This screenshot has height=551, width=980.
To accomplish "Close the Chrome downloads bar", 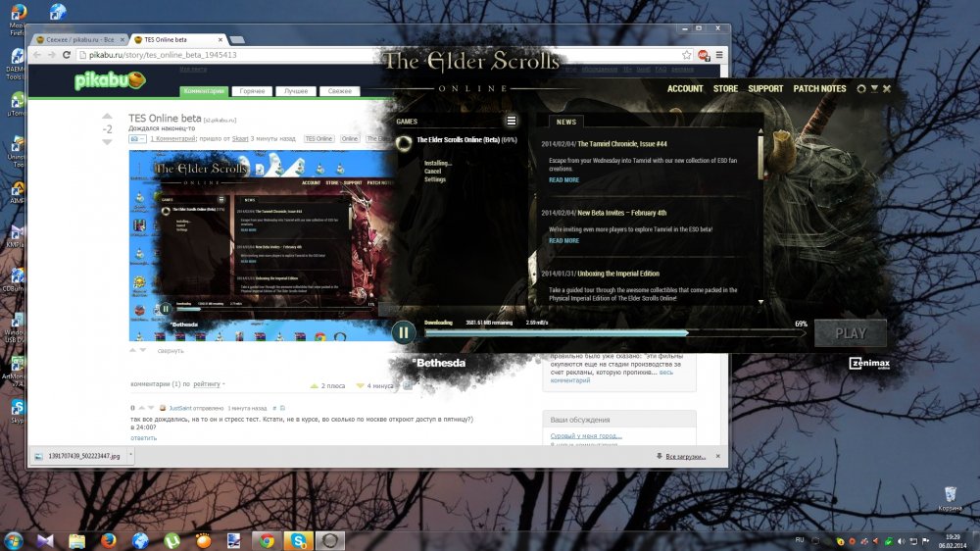I will point(717,456).
